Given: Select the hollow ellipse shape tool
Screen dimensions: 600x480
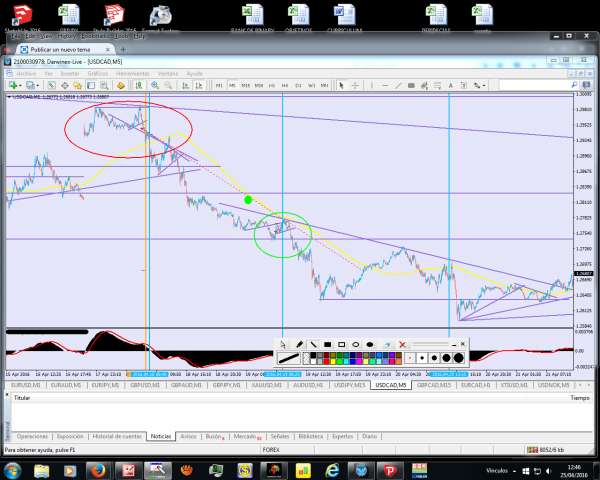Looking at the screenshot, I should tap(355, 344).
